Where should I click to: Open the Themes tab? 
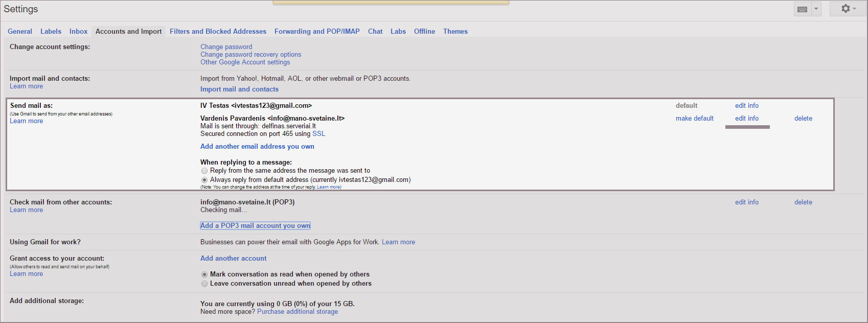455,32
